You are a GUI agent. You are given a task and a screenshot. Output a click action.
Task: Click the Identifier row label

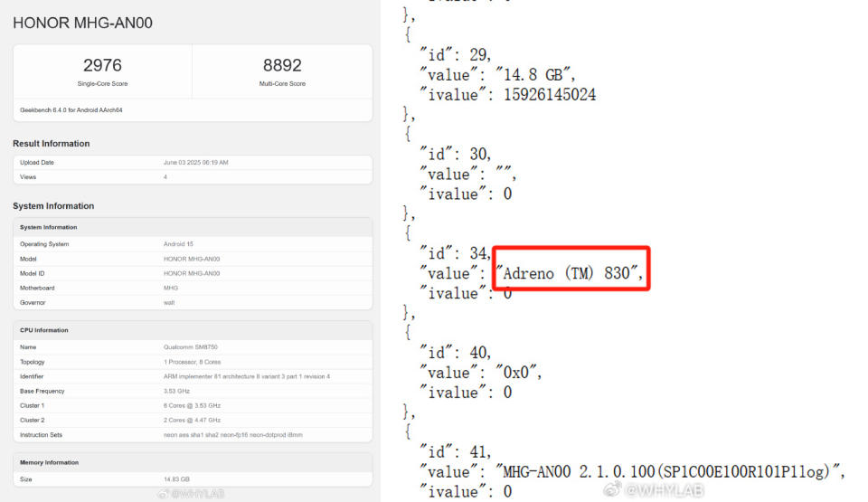point(32,376)
